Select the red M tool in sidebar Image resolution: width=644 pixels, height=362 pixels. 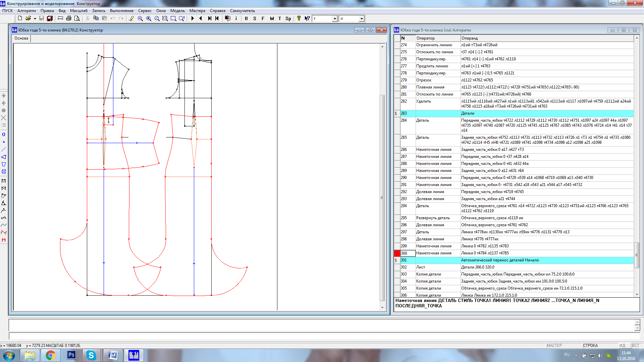[4, 240]
